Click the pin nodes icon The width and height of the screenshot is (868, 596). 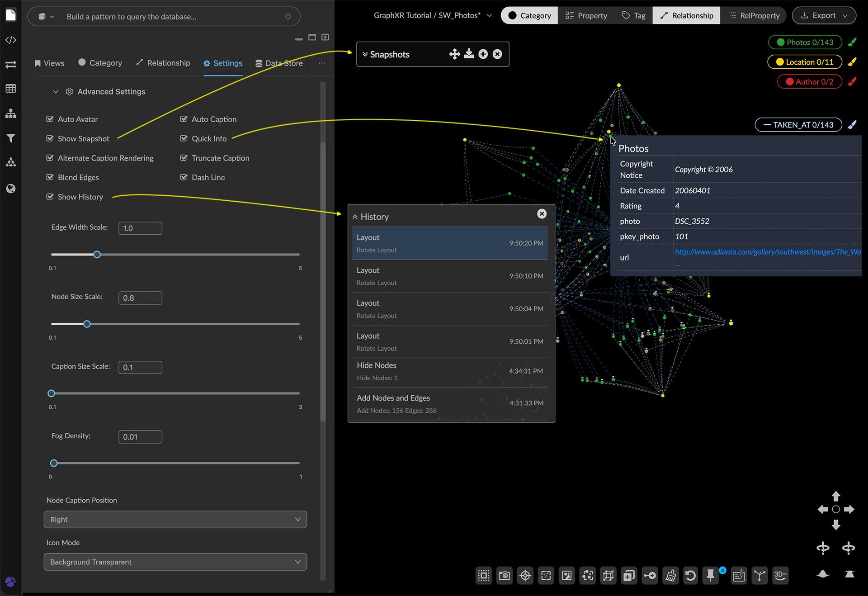(711, 575)
